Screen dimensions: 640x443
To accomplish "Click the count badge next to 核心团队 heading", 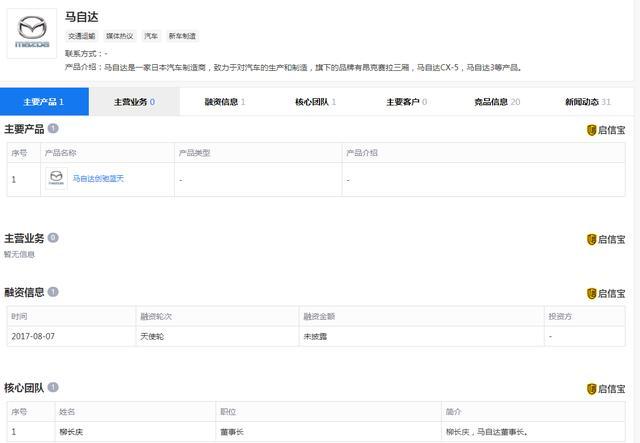I will (x=53, y=387).
